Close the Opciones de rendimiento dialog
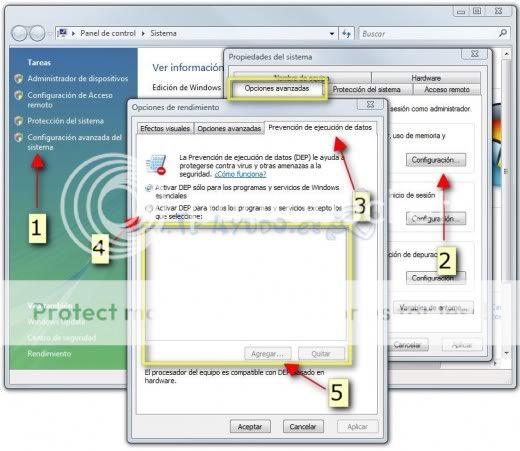 coord(370,104)
